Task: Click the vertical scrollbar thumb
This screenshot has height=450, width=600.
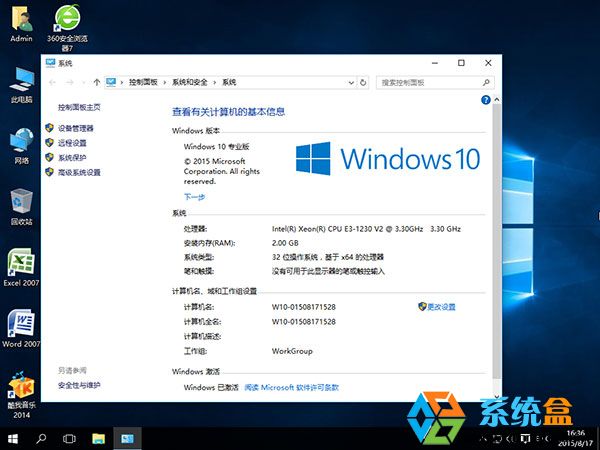Action: pyautogui.click(x=497, y=241)
